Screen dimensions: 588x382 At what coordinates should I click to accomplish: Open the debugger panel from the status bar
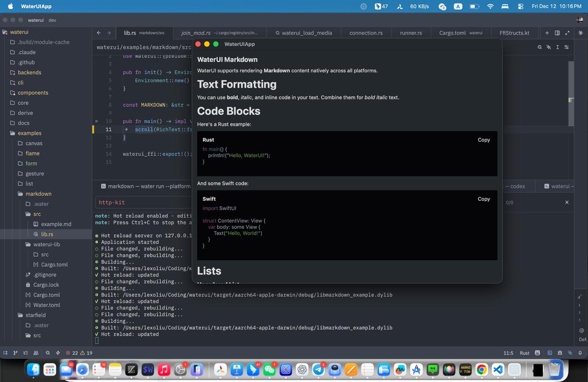[x=560, y=353]
